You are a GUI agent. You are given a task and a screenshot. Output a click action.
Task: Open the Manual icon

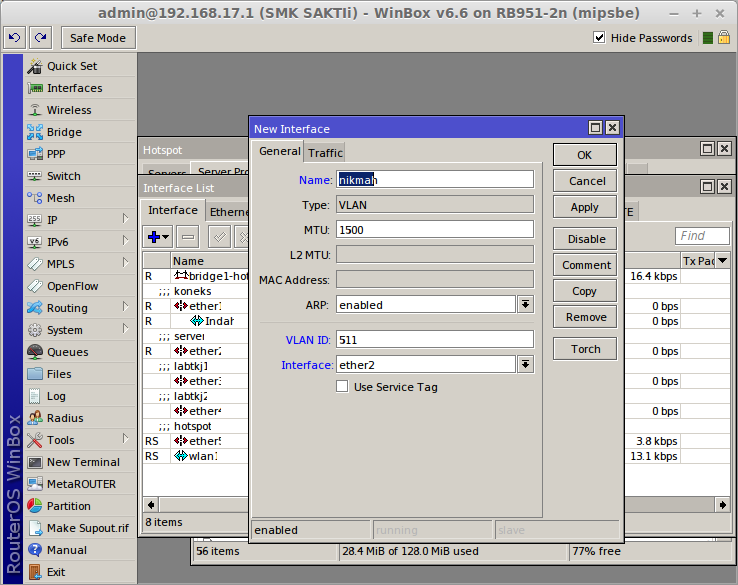35,550
